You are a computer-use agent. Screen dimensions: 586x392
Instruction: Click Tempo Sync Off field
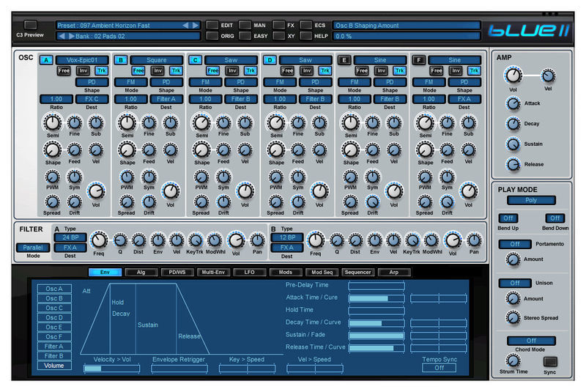tap(439, 368)
